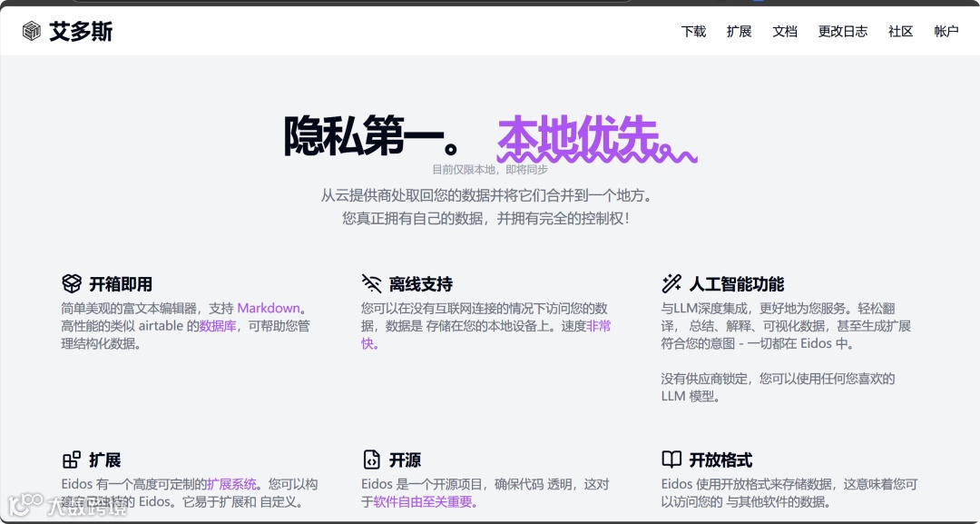Click the 离线支持 heading
This screenshot has height=524, width=980.
421,284
